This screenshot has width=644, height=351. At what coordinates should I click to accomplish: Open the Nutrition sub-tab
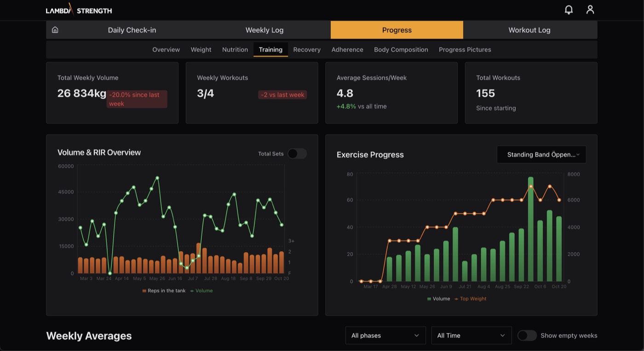point(235,50)
